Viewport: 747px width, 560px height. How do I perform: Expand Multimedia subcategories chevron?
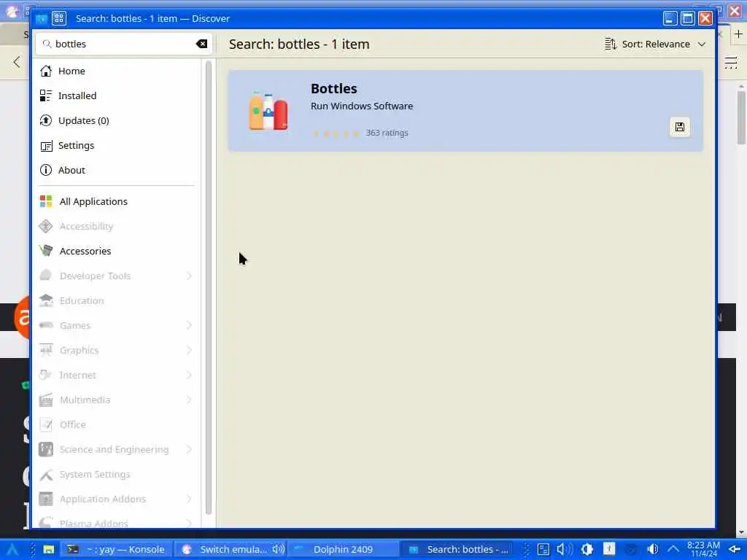click(189, 400)
